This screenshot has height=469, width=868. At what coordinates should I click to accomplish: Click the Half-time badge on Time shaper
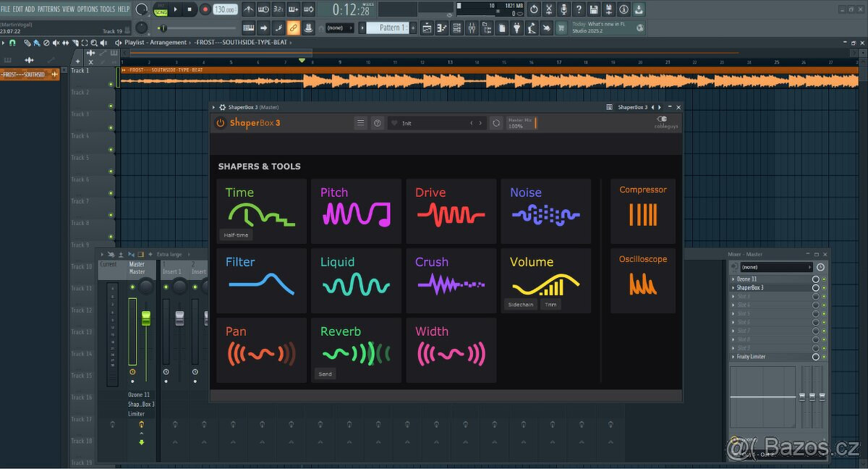click(237, 234)
